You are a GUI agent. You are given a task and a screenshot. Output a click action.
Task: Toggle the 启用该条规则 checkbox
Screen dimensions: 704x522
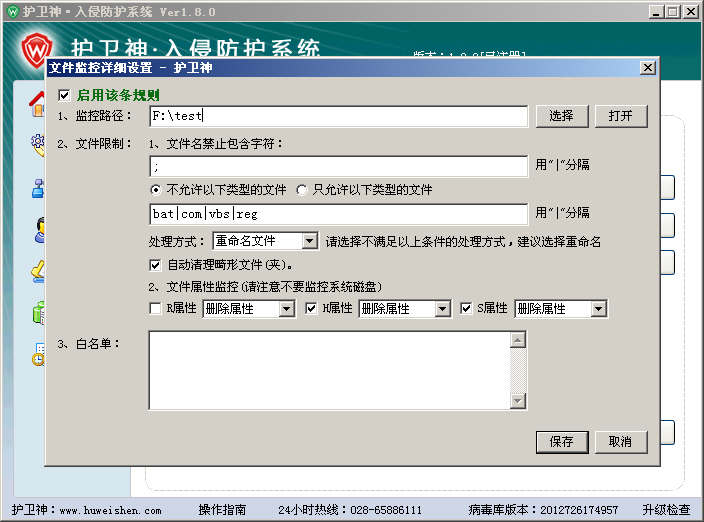(x=64, y=95)
